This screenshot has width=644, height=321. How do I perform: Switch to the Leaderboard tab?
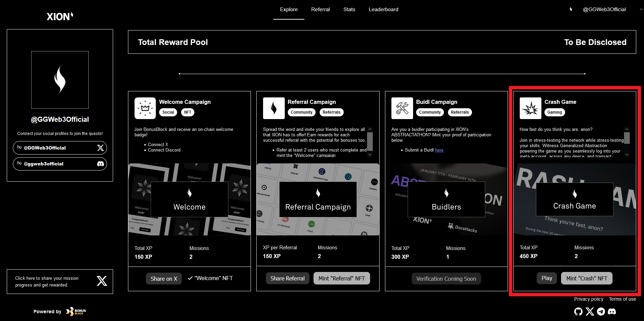(383, 9)
